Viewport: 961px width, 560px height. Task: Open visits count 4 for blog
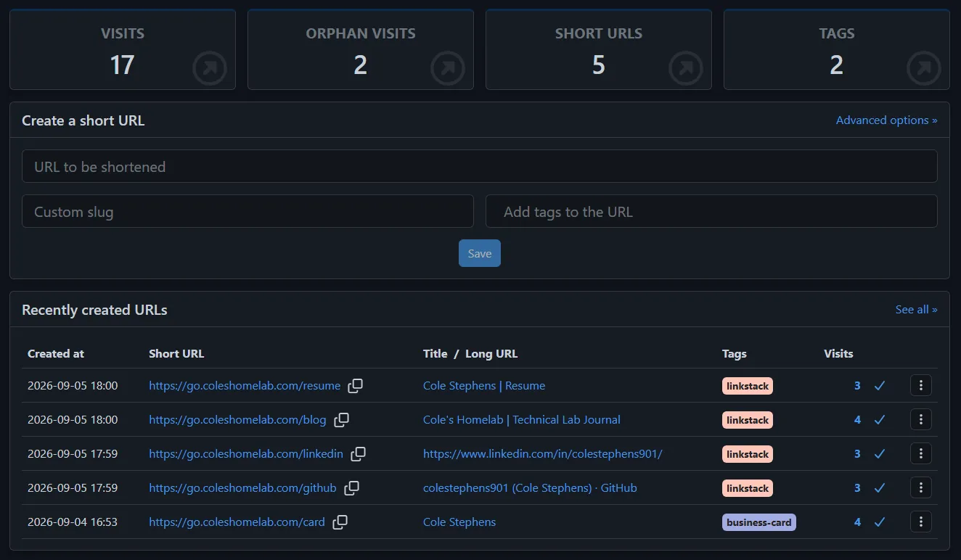(857, 420)
